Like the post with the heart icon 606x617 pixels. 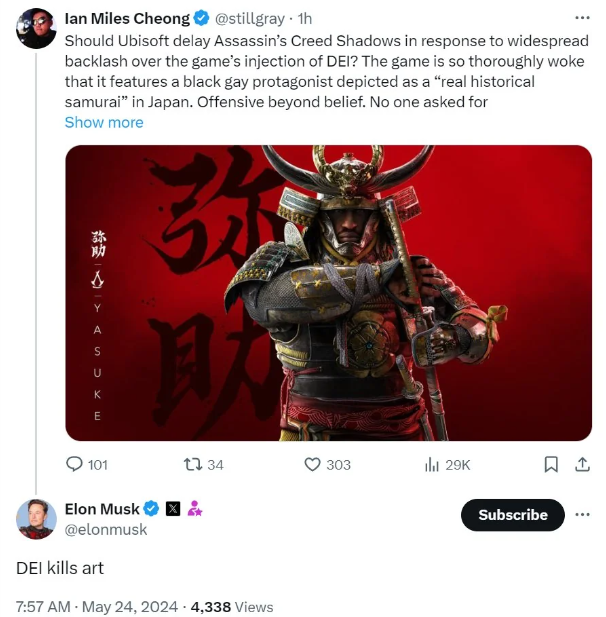click(312, 465)
